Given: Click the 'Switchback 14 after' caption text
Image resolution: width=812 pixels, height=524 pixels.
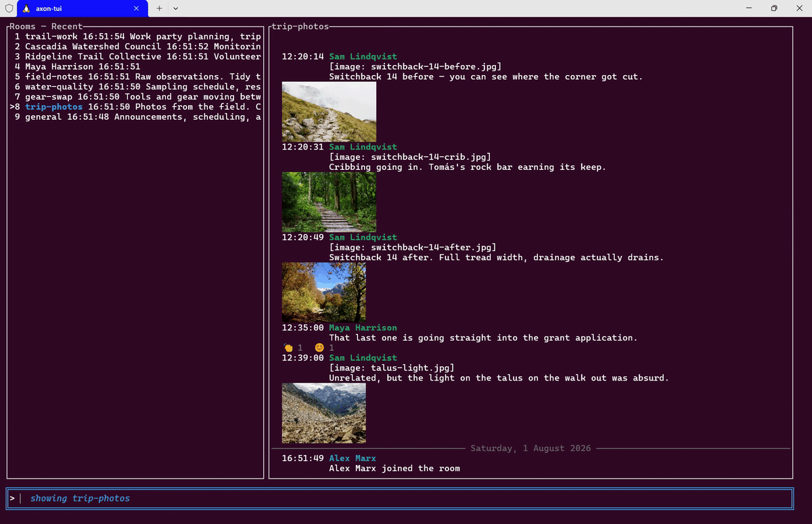Looking at the screenshot, I should click(x=497, y=258).
